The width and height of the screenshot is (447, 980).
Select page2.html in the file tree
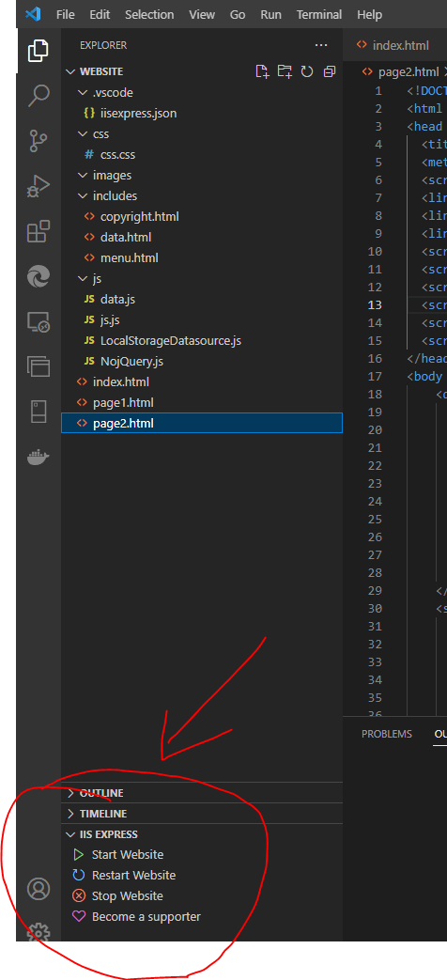pos(202,423)
